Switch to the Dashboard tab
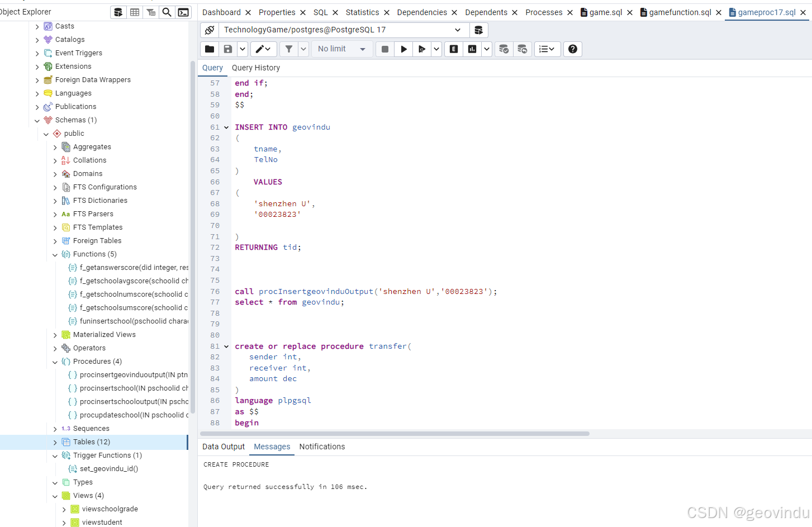The width and height of the screenshot is (812, 527). click(221, 12)
